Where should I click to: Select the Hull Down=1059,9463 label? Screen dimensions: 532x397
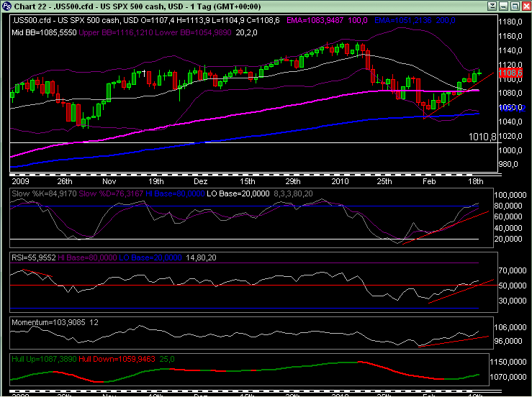117,359
